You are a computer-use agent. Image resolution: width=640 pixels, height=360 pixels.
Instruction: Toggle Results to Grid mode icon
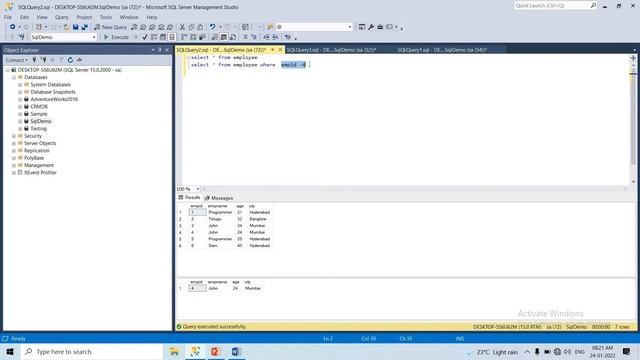(x=224, y=37)
